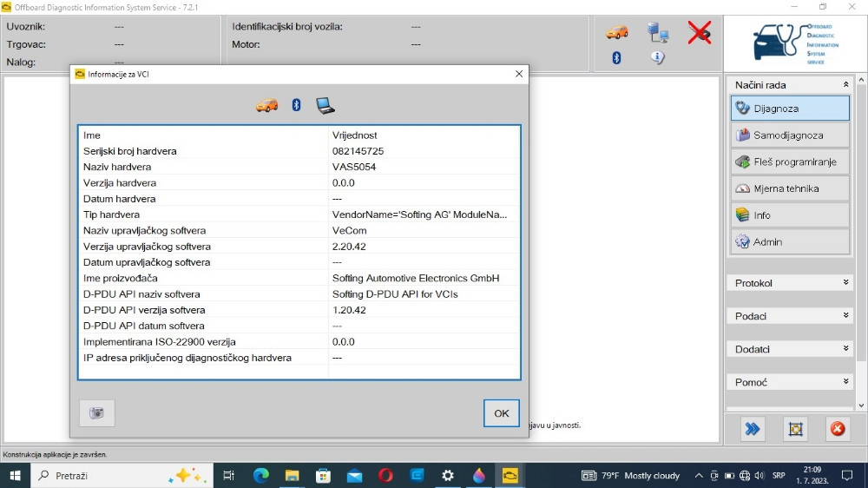Open Microsoft Store from the taskbar

(323, 475)
